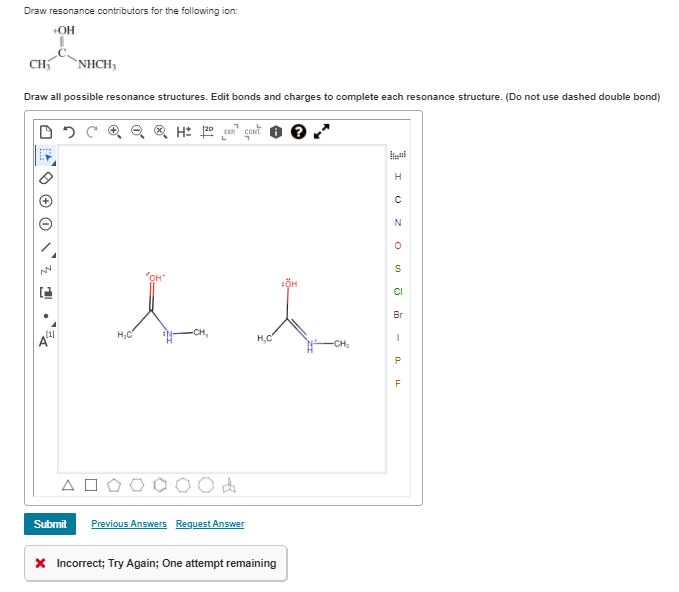
Task: Pick the Oxygen element O
Action: click(x=398, y=246)
